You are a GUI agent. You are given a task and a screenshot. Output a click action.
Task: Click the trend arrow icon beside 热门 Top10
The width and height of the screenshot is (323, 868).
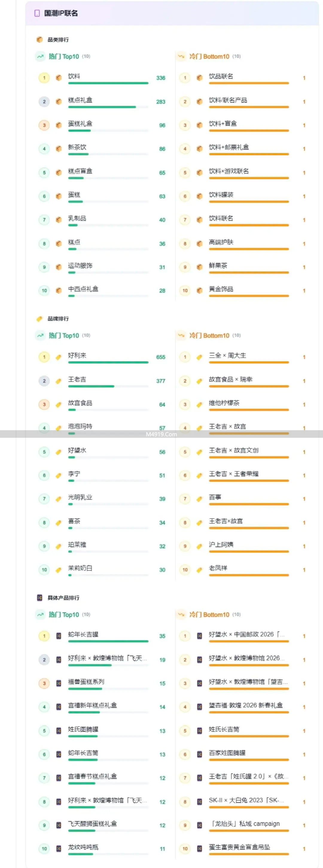tap(40, 57)
